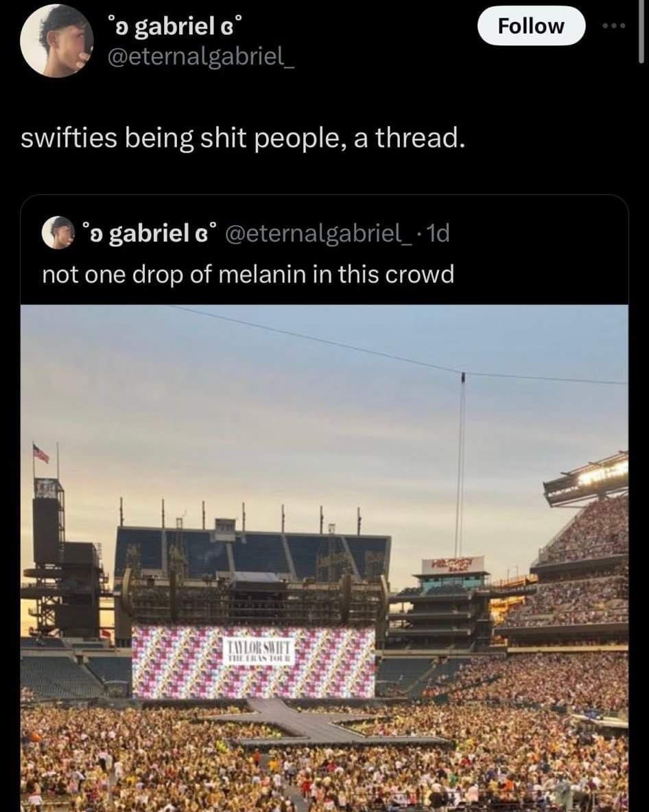Screen dimensions: 649x812
Task: Click the Taylor Swift Eras Tour screen in the photo
Action: (253, 660)
